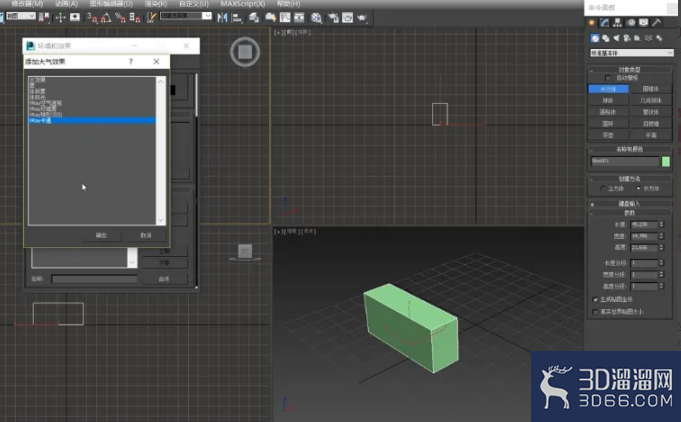
Task: Switch to the Display panel tab
Action: 643,23
